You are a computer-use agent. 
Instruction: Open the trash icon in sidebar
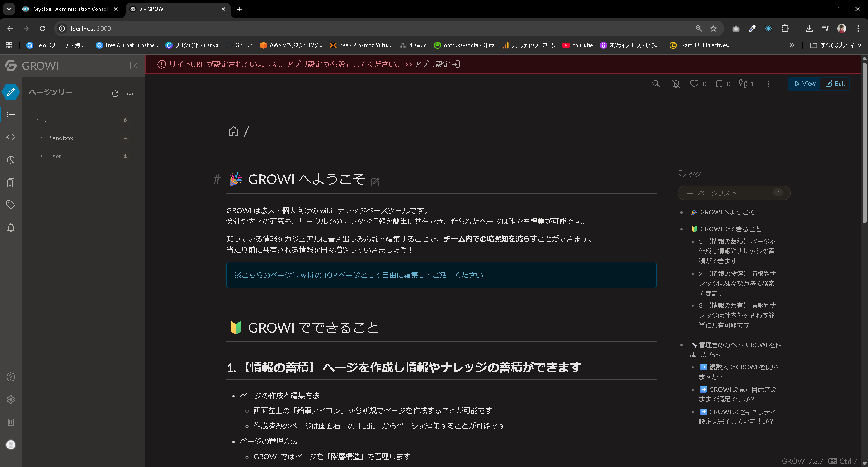click(11, 422)
